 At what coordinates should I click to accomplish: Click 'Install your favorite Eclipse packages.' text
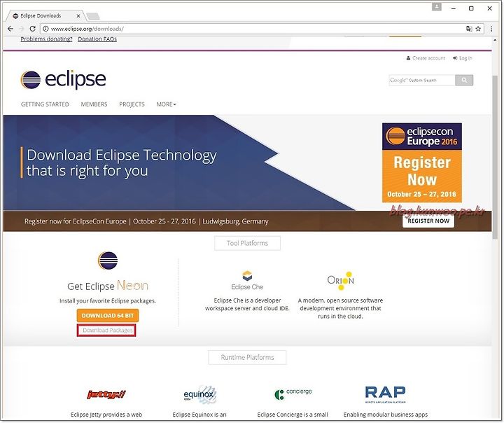(108, 301)
